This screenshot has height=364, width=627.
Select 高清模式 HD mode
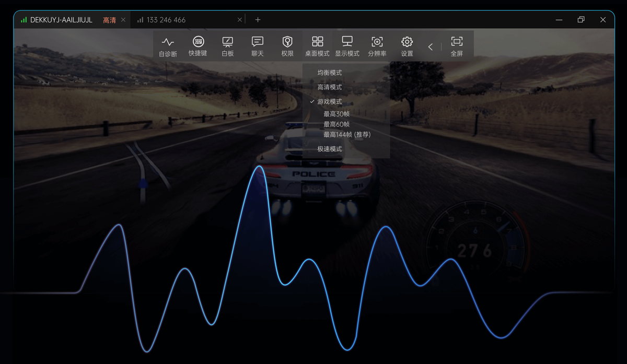[330, 87]
